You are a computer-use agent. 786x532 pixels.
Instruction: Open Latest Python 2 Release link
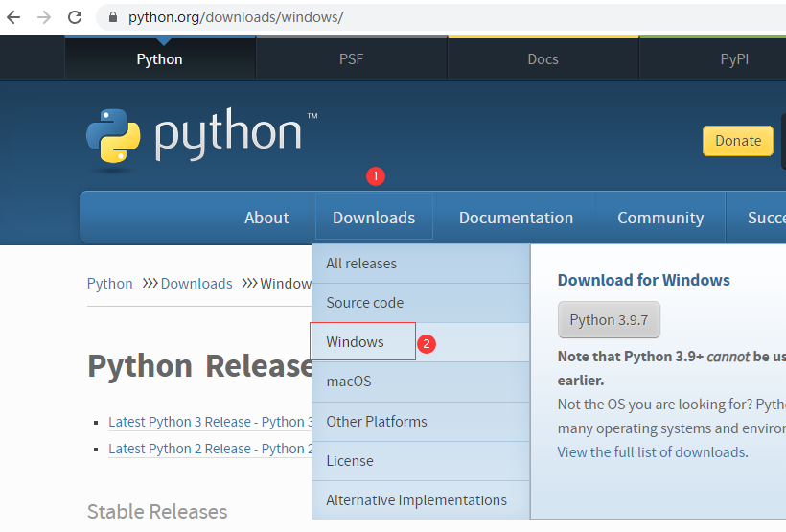tap(210, 449)
